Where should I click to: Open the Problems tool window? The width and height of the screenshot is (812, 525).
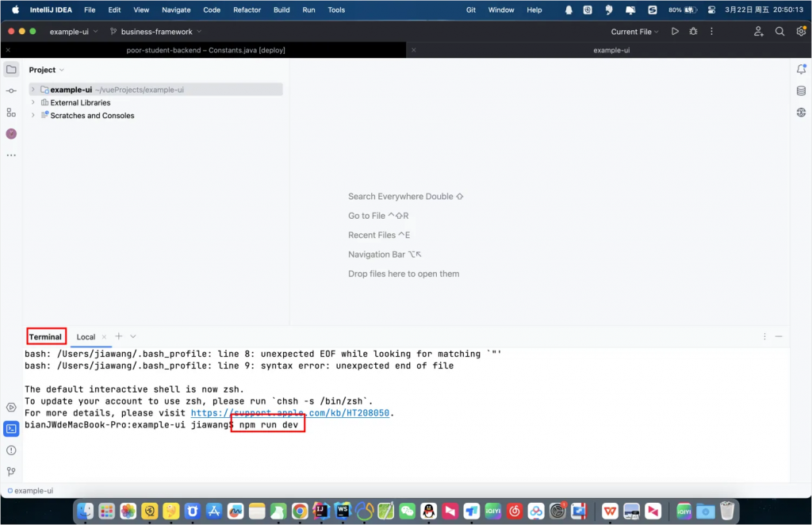click(x=11, y=448)
